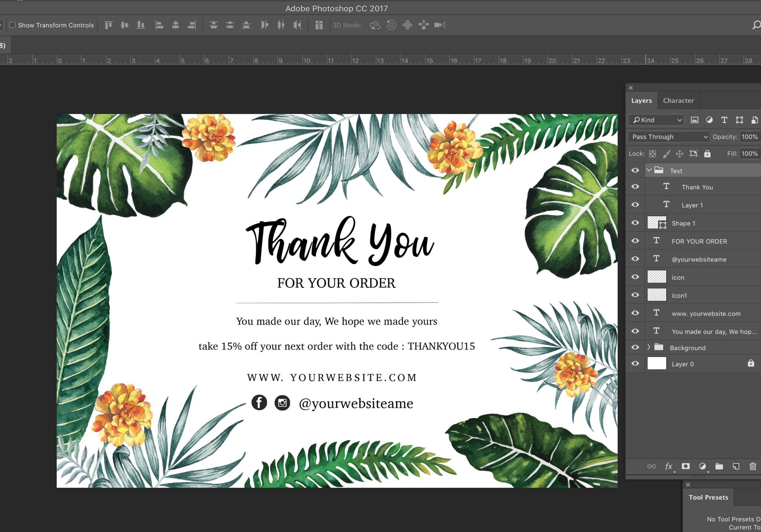Click the Lock all padlock icon
761x532 pixels.
(x=707, y=153)
